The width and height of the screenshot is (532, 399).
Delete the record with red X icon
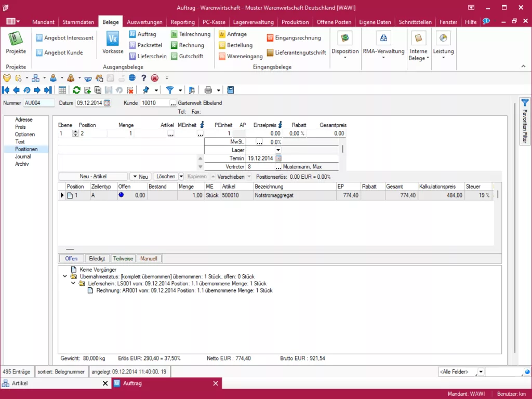coord(130,90)
